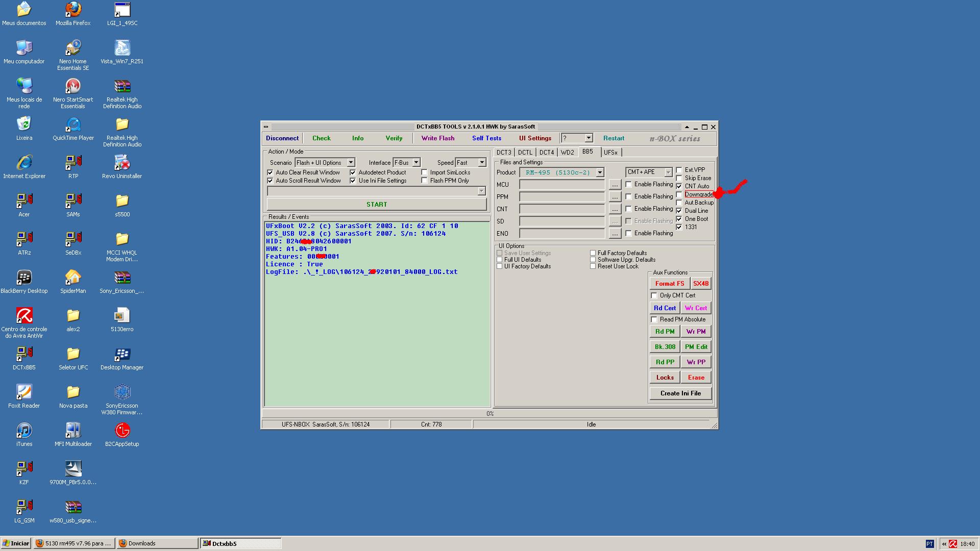980x551 pixels.
Task: Click the PM Edit button
Action: [696, 347]
